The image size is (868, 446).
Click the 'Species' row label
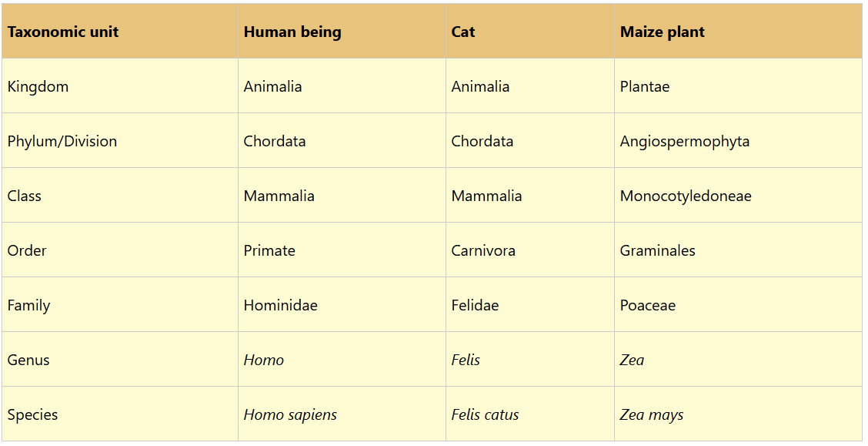coord(33,415)
